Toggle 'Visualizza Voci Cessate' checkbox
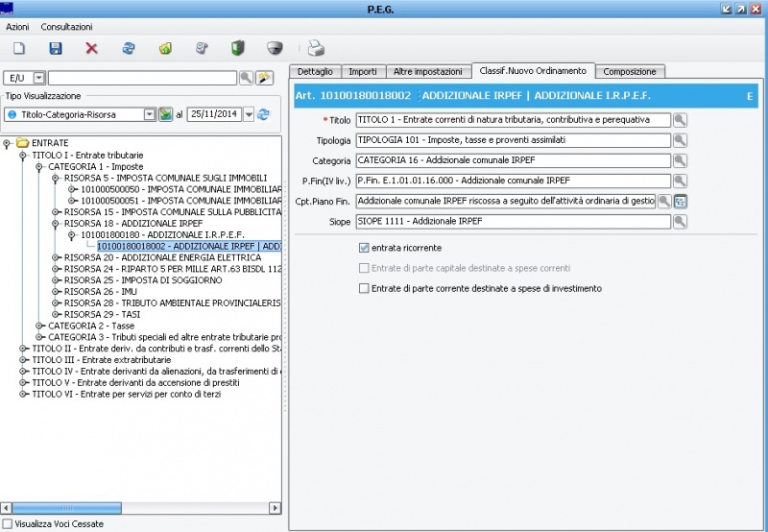This screenshot has width=768, height=532. point(9,524)
